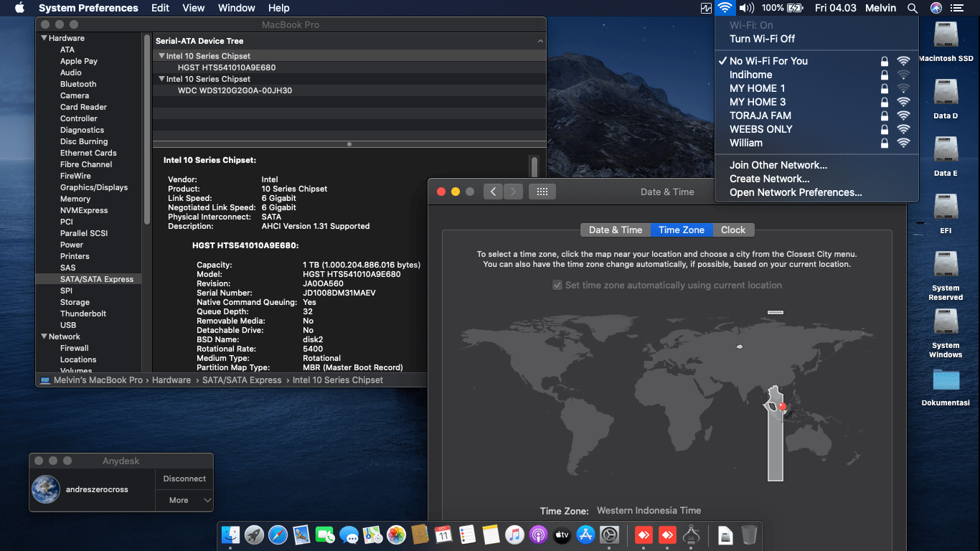Open Messages from the Dock

(x=349, y=534)
